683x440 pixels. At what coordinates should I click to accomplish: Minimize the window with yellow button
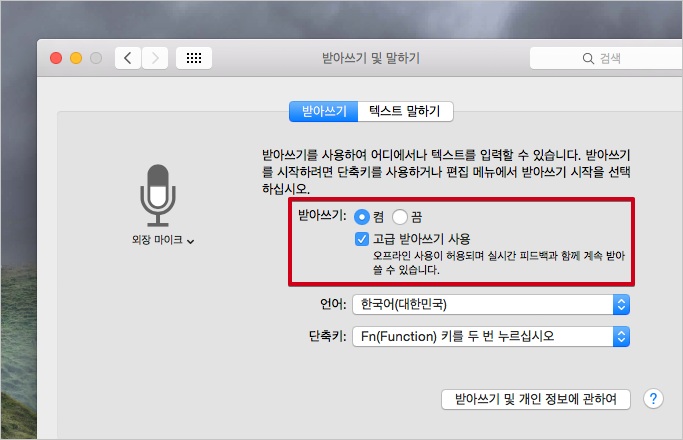coord(76,58)
